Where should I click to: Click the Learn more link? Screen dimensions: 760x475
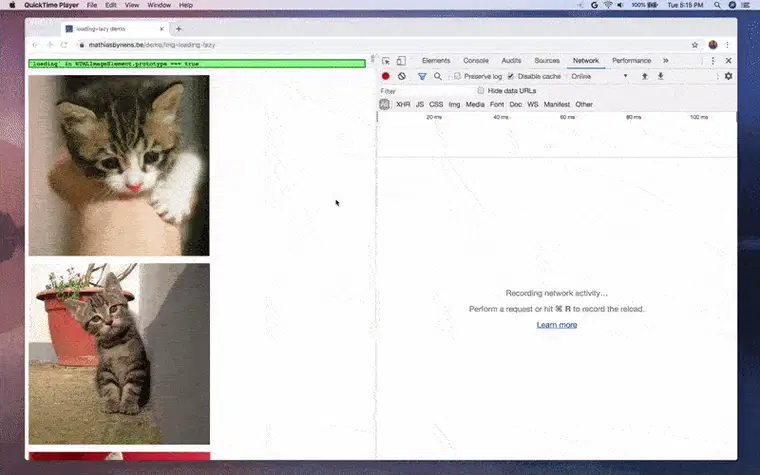click(x=556, y=325)
